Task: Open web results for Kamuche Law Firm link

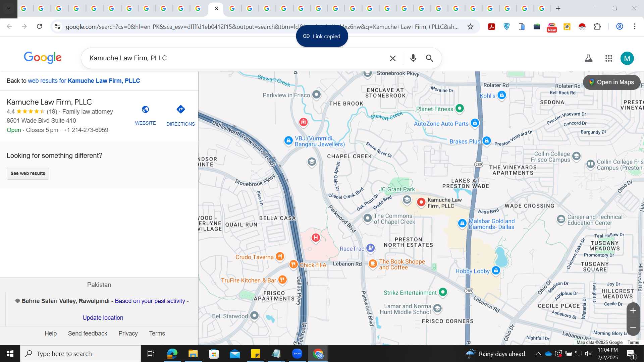Action: [x=84, y=81]
